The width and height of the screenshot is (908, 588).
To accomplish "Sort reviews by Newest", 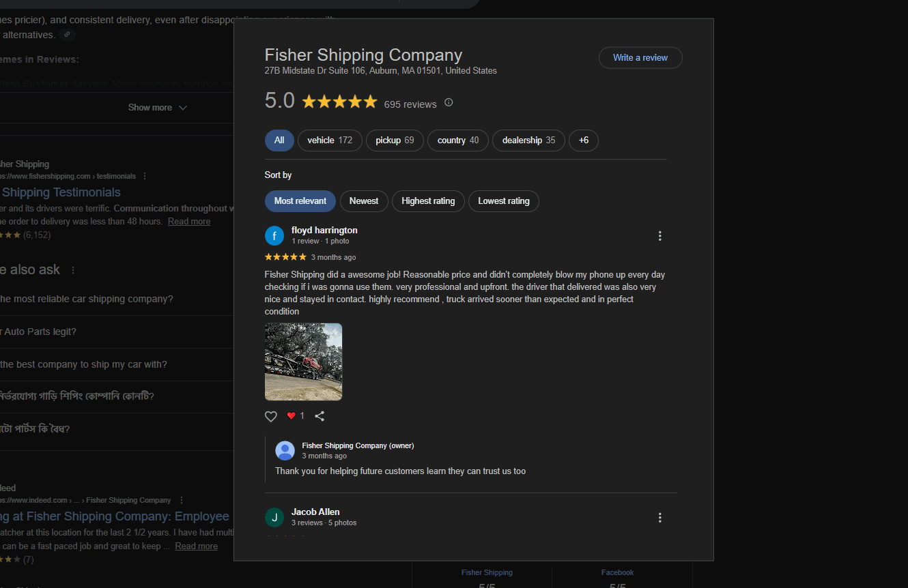I will click(x=364, y=201).
